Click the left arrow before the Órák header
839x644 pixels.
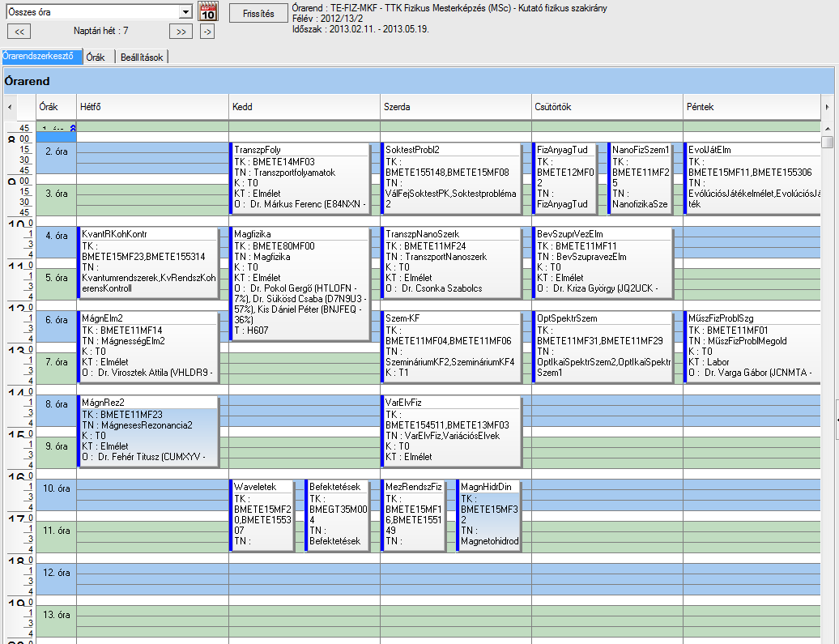point(10,107)
